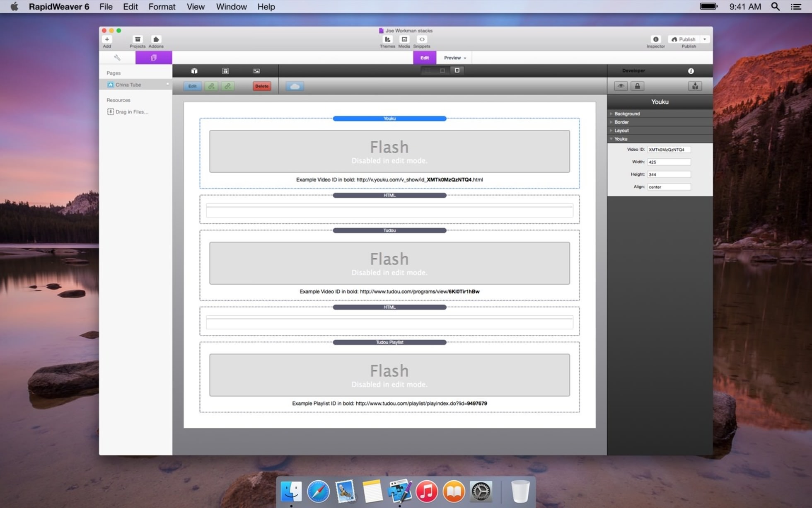
Task: Select the grid outline view mode
Action: 428,70
